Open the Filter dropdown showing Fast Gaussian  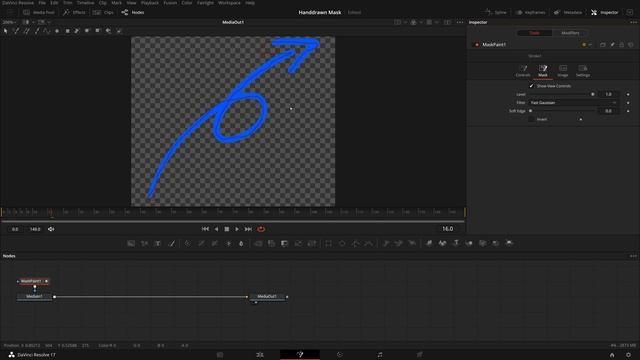(573, 103)
